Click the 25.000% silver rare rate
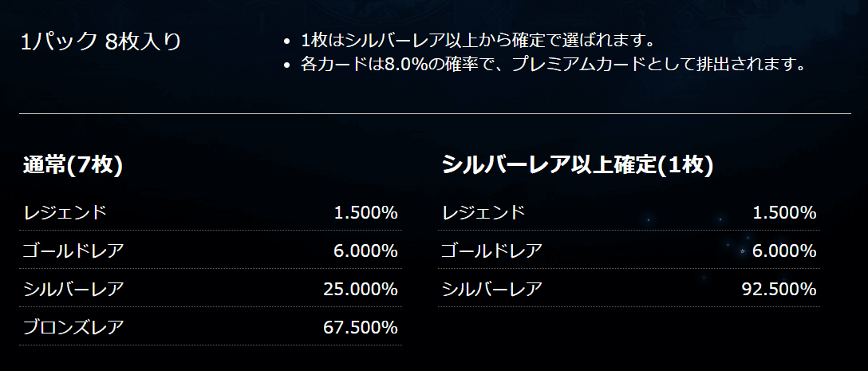This screenshot has width=868, height=371. tap(361, 289)
